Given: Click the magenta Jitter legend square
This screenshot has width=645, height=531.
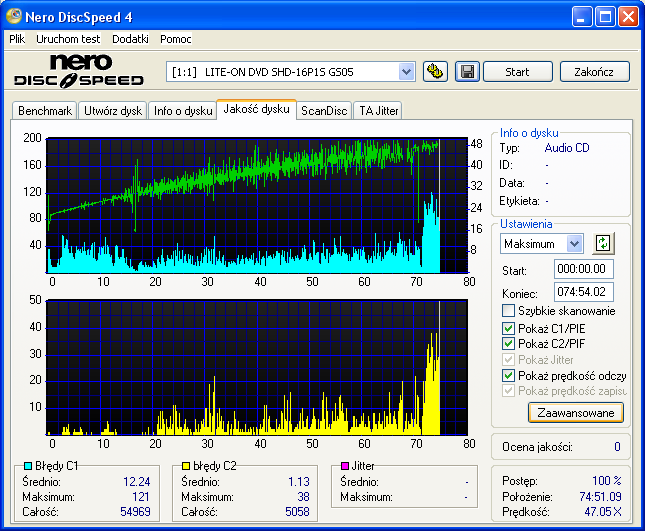Looking at the screenshot, I should point(345,466).
